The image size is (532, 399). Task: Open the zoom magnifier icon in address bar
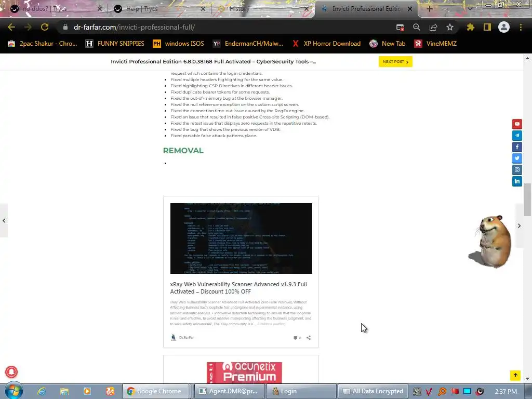[416, 27]
